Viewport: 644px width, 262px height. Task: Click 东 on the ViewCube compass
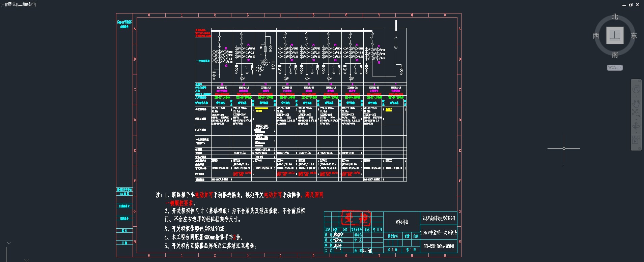tap(634, 36)
